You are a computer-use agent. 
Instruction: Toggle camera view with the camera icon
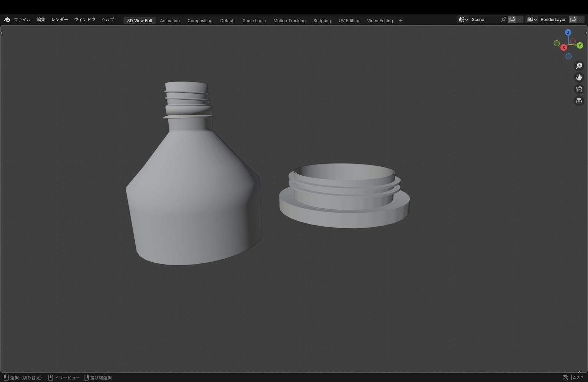pos(579,89)
